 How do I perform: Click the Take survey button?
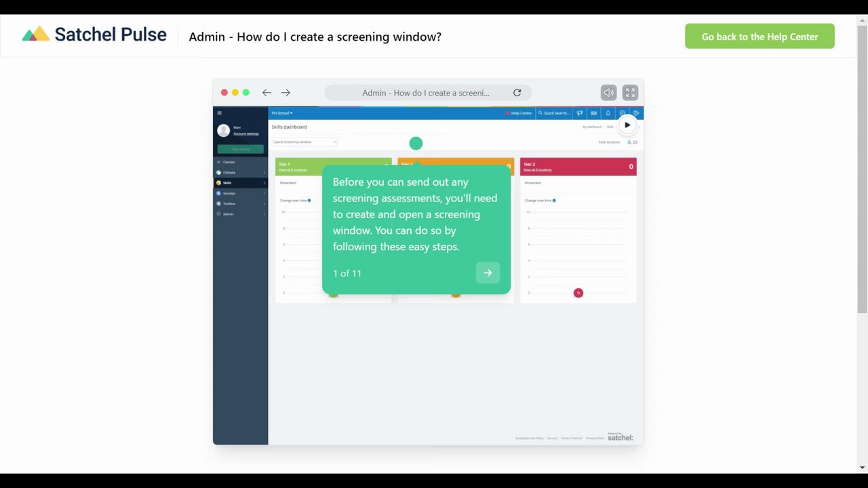(x=241, y=149)
